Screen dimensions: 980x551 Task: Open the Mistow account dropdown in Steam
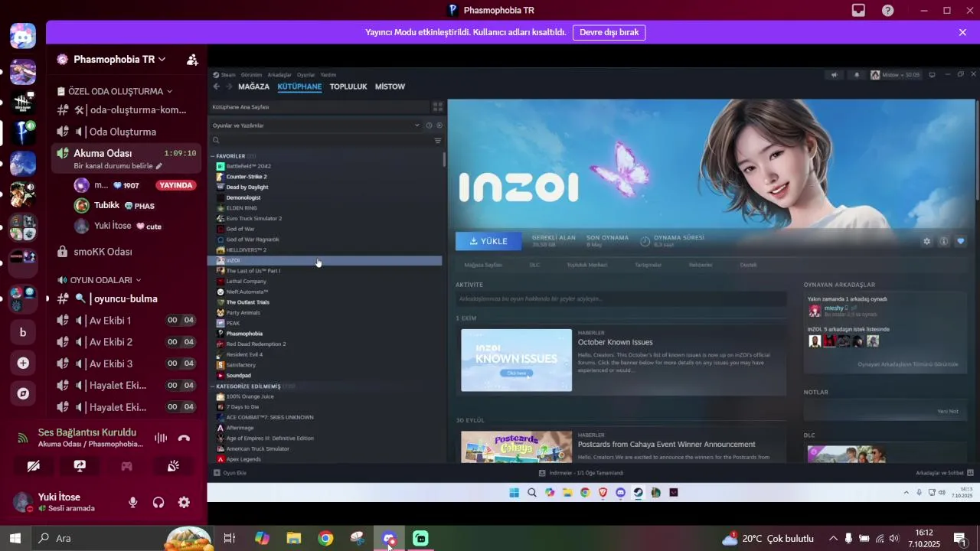click(896, 75)
